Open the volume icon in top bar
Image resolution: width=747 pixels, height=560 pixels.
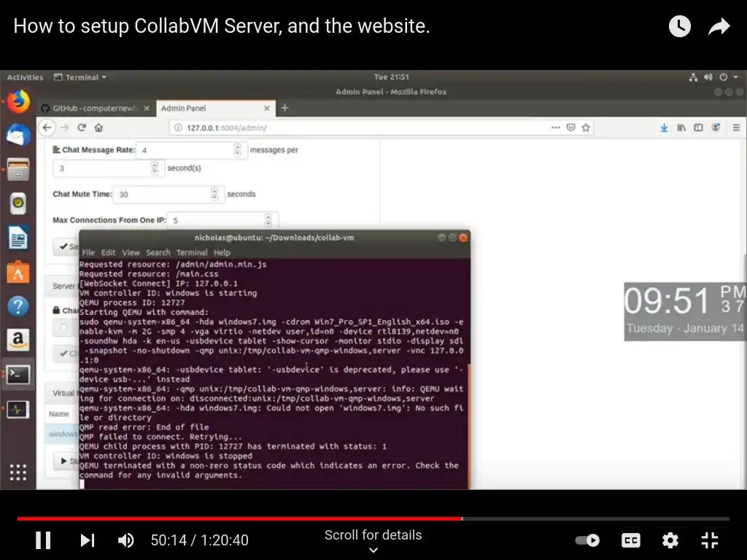708,77
